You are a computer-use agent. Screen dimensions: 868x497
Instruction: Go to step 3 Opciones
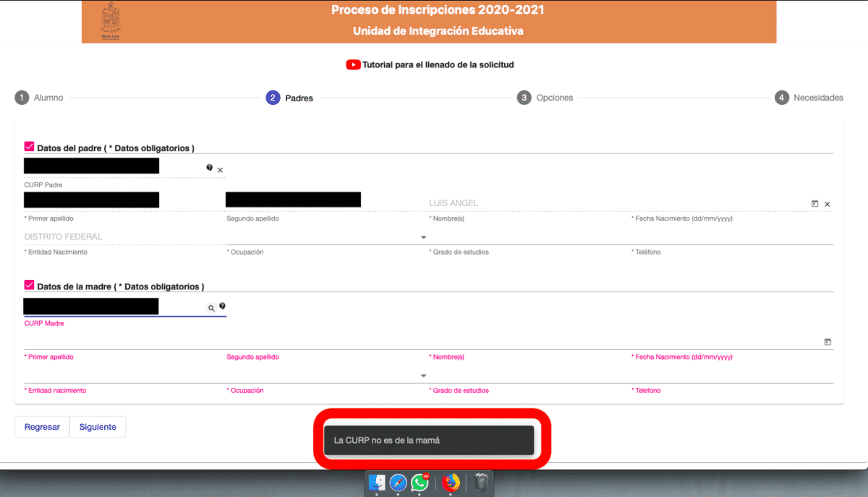pyautogui.click(x=545, y=98)
